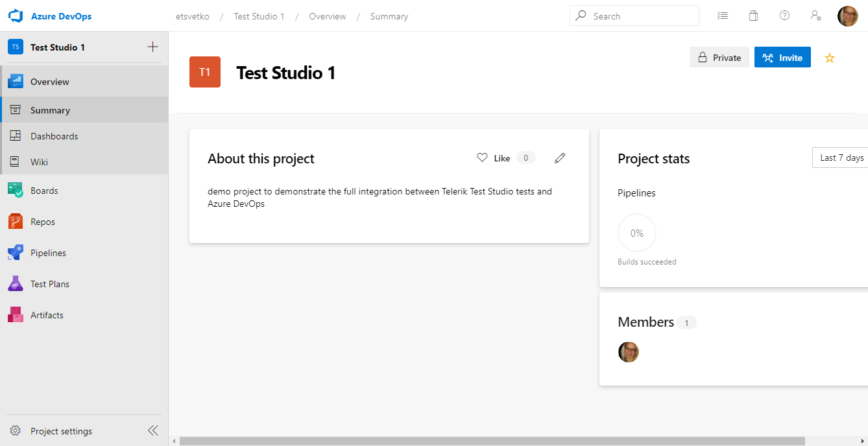Edit project description with pencil icon
Image resolution: width=868 pixels, height=446 pixels.
pos(560,158)
